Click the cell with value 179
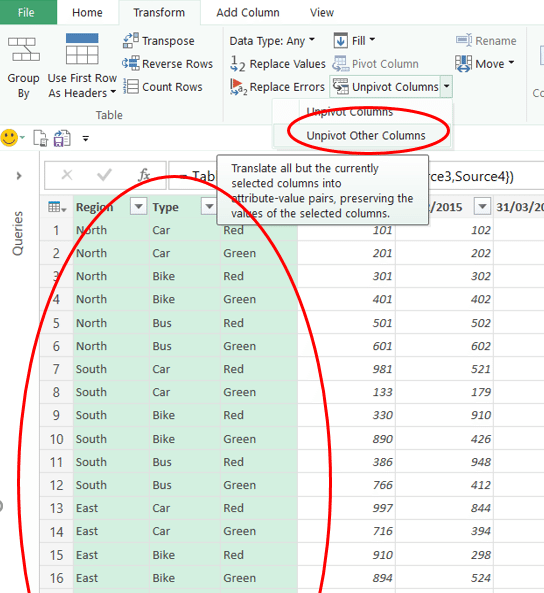Viewport: 544px width, 593px height. point(445,392)
